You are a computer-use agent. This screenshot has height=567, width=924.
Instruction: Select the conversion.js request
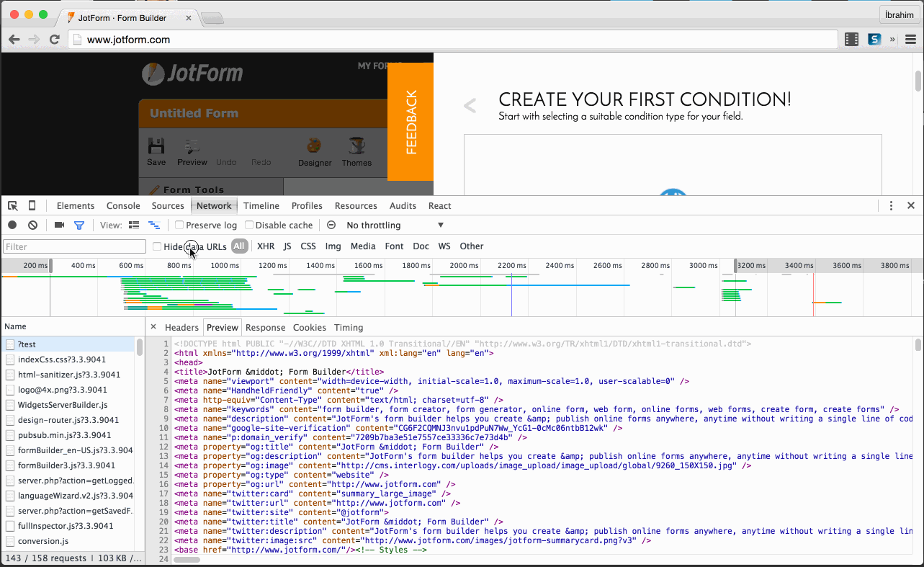coord(68,541)
